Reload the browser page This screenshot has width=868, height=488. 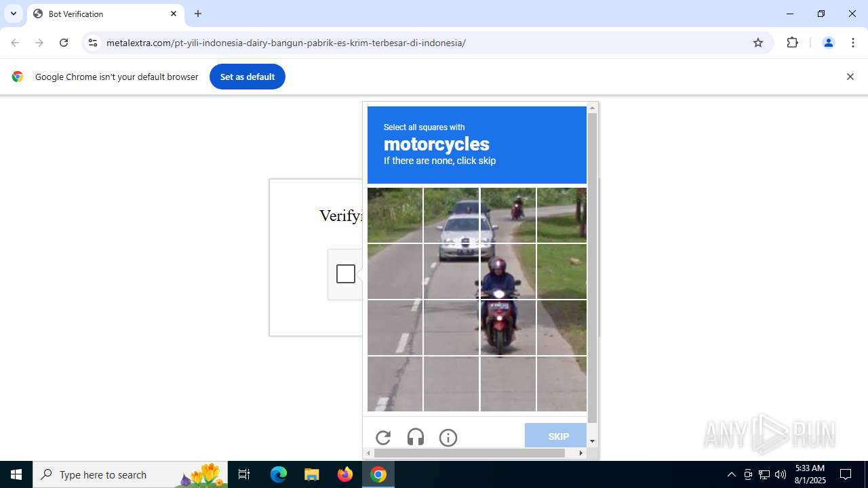pos(64,43)
